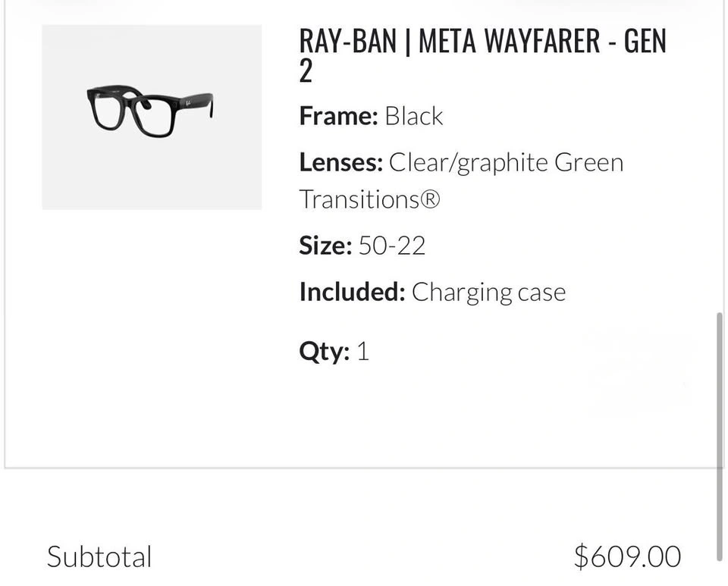Select the "Black" frame color value

click(414, 116)
